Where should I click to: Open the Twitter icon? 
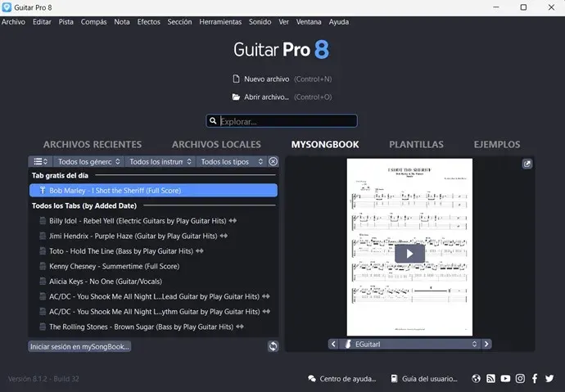(x=549, y=378)
